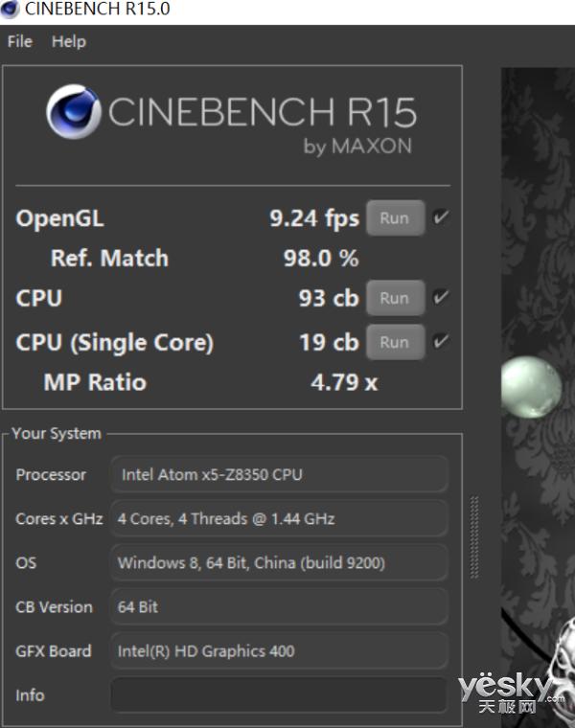
Task: Click the 9.24 fps OpenGL score
Action: click(314, 218)
